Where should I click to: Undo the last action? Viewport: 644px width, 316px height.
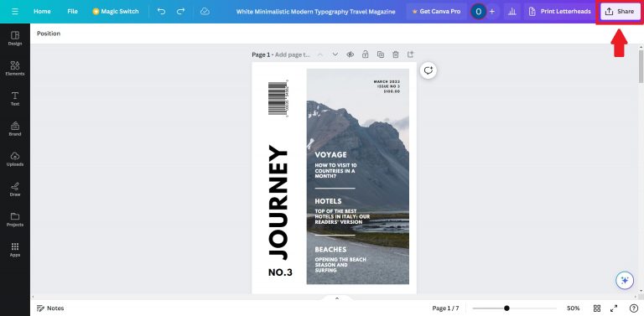[x=161, y=12]
